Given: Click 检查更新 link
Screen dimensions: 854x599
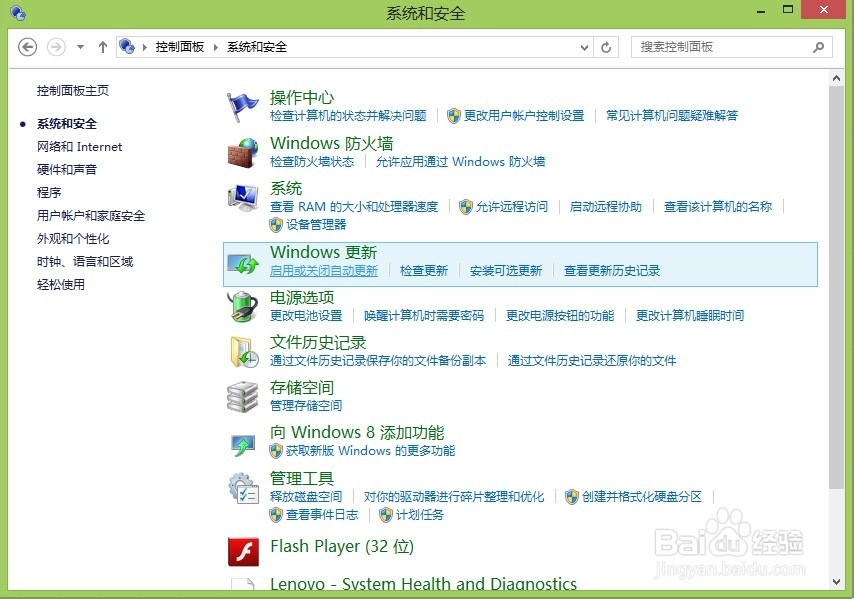Looking at the screenshot, I should (424, 271).
